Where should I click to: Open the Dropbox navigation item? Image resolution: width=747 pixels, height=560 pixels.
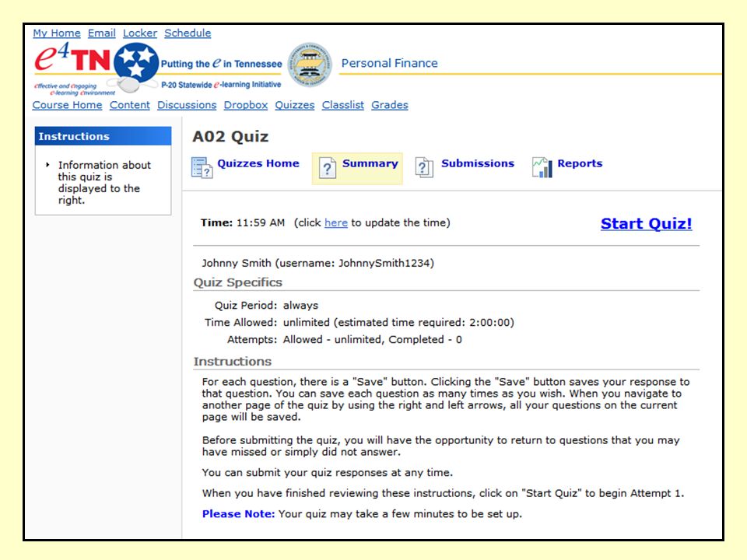coord(246,105)
